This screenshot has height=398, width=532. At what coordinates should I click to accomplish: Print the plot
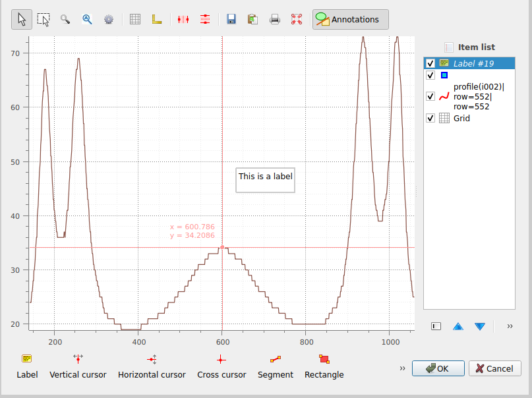[275, 19]
